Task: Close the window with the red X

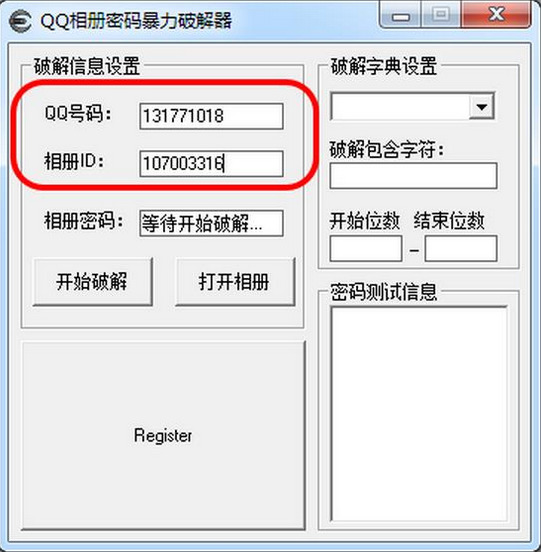Action: [x=496, y=14]
